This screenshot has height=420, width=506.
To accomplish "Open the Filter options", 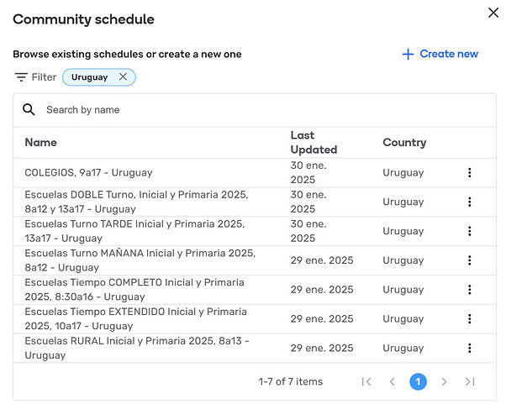I will click(x=35, y=77).
